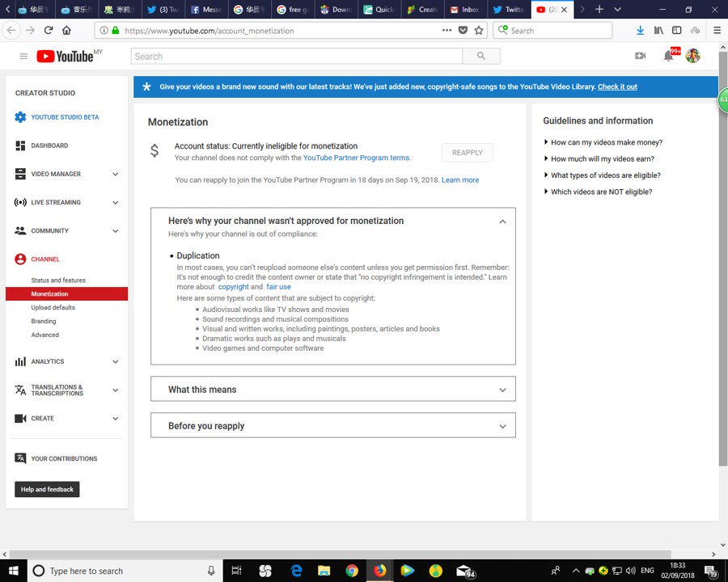Viewport: 728px width, 582px height.
Task: Open the YouTube hamburger guide menu
Action: pyautogui.click(x=23, y=57)
